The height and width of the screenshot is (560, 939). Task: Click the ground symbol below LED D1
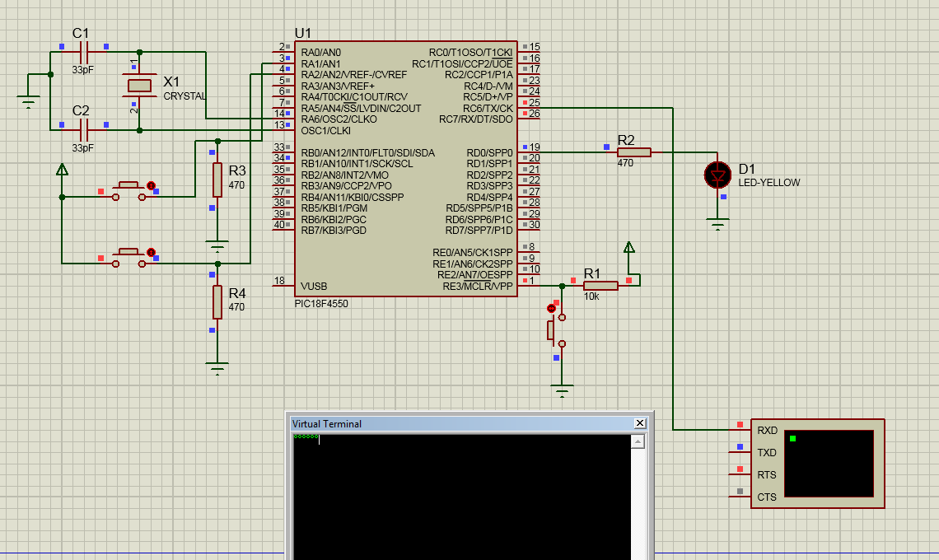[x=717, y=225]
